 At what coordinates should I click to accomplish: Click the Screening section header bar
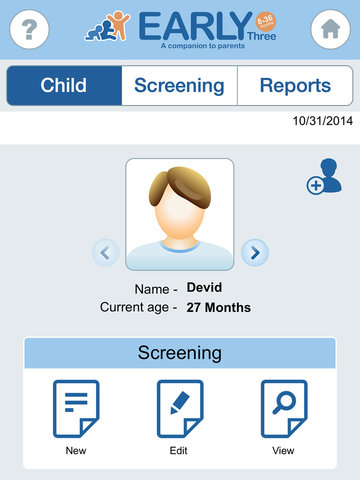(x=180, y=353)
